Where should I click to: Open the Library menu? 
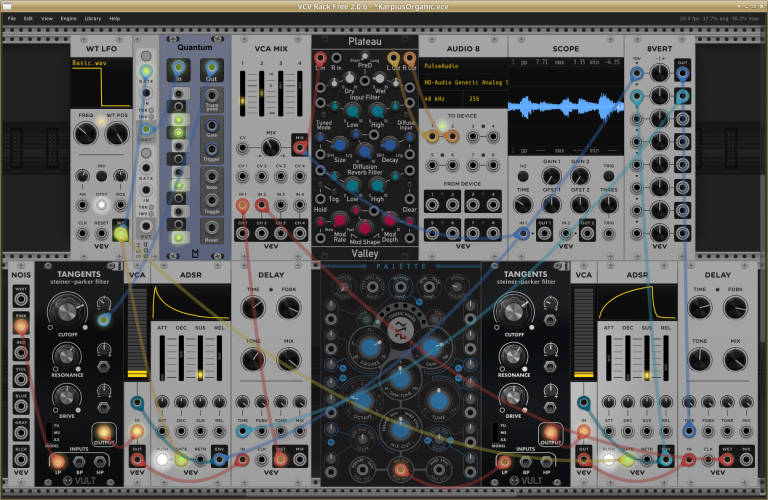pos(93,19)
